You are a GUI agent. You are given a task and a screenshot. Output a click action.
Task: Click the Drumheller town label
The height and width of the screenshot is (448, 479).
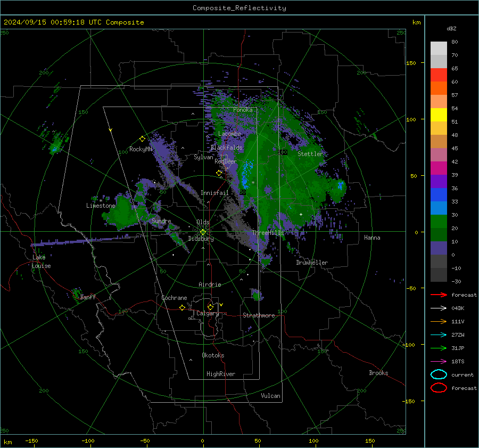pyautogui.click(x=312, y=263)
